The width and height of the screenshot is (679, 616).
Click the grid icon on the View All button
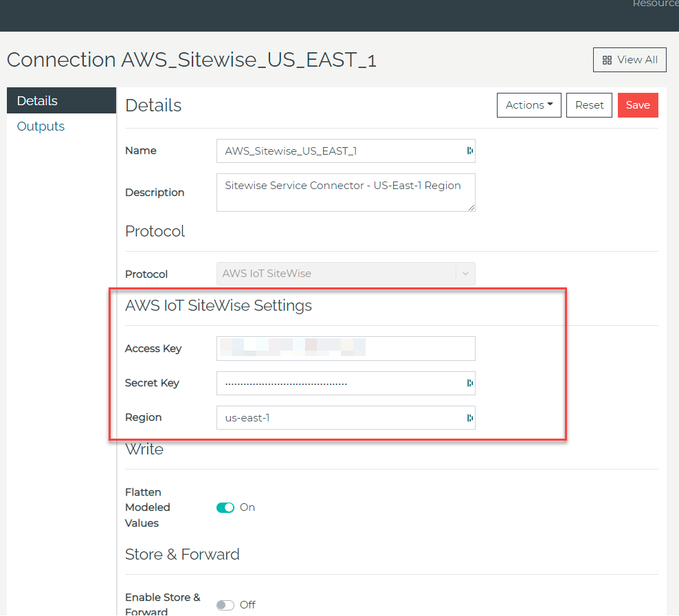tap(607, 60)
